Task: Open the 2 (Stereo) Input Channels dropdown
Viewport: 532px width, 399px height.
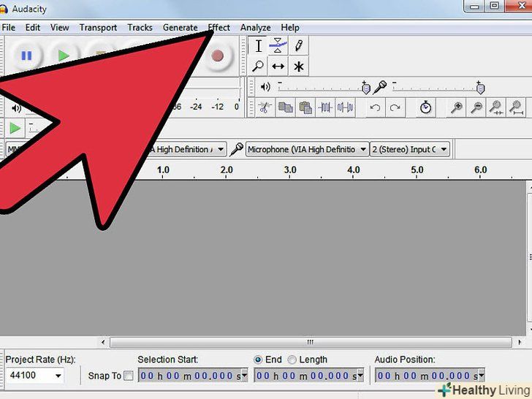Action: click(x=410, y=149)
